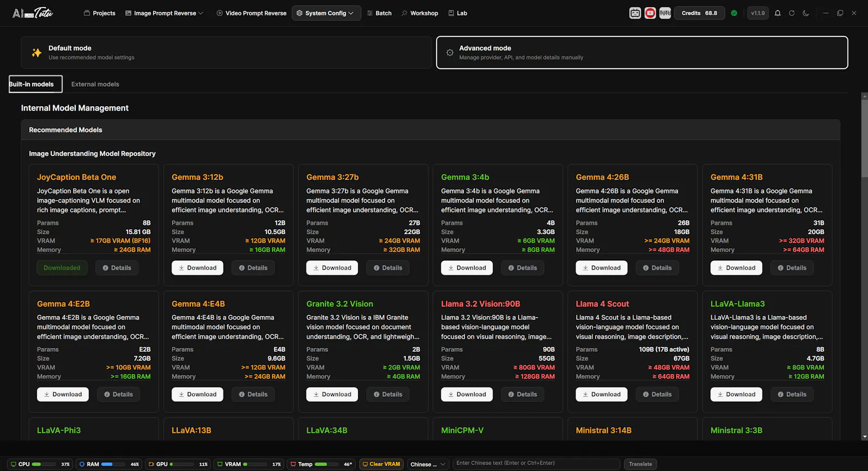Open Details for Granite 3.2 Vision
The width and height of the screenshot is (868, 471).
388,395
